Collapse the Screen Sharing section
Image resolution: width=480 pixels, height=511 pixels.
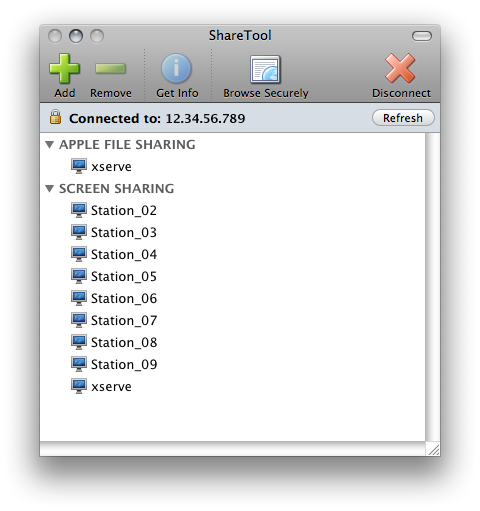click(50, 189)
